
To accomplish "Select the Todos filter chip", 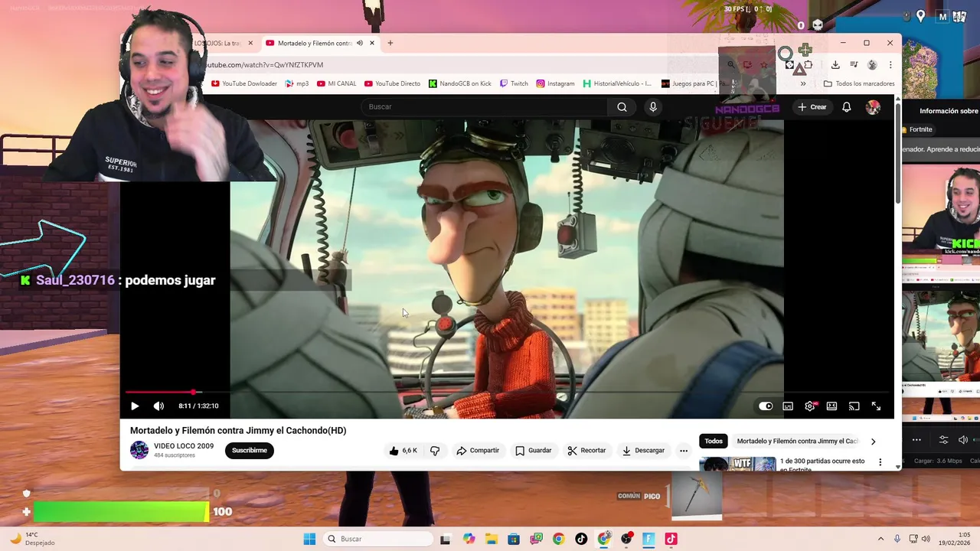I will [x=714, y=442].
